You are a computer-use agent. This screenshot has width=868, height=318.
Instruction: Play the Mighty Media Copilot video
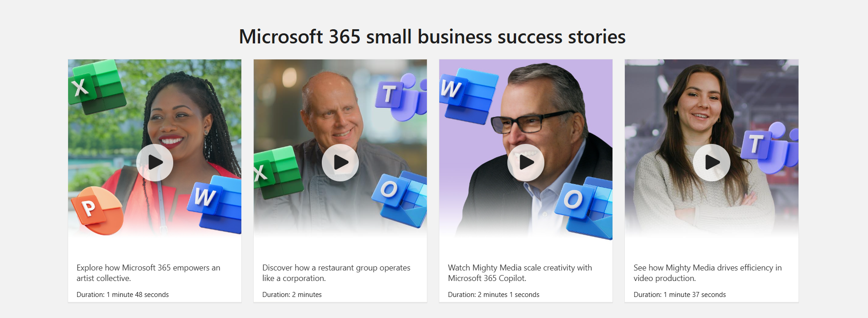[526, 162]
